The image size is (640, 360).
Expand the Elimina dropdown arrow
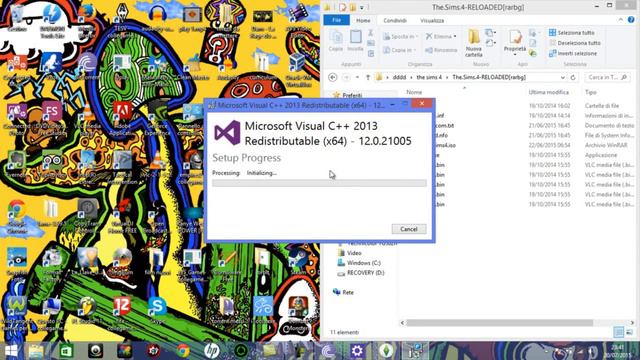(x=455, y=37)
